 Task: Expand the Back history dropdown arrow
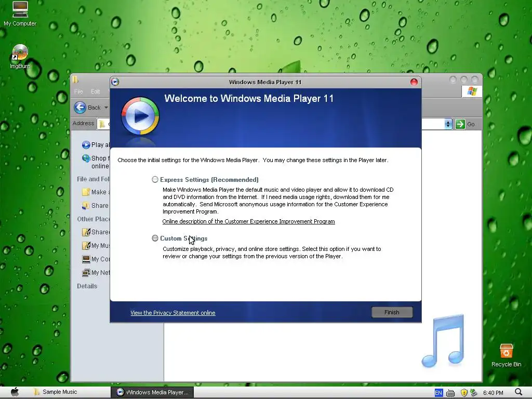click(106, 108)
